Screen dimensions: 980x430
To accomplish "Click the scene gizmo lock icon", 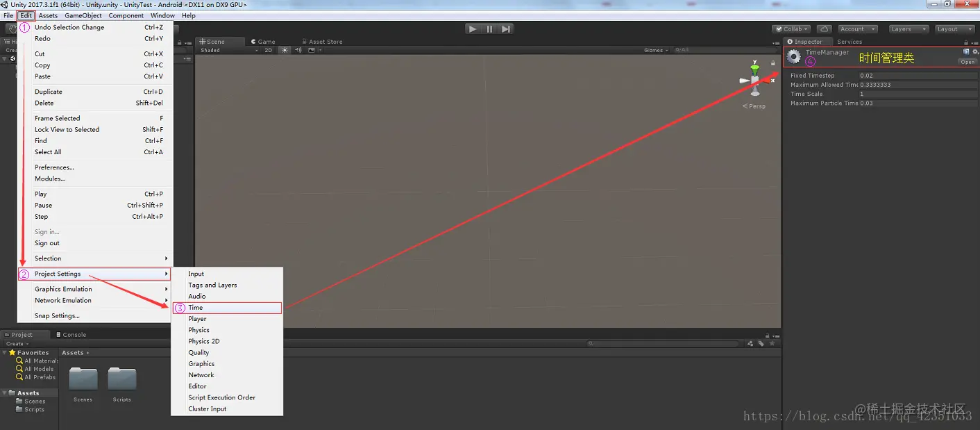I will click(773, 63).
